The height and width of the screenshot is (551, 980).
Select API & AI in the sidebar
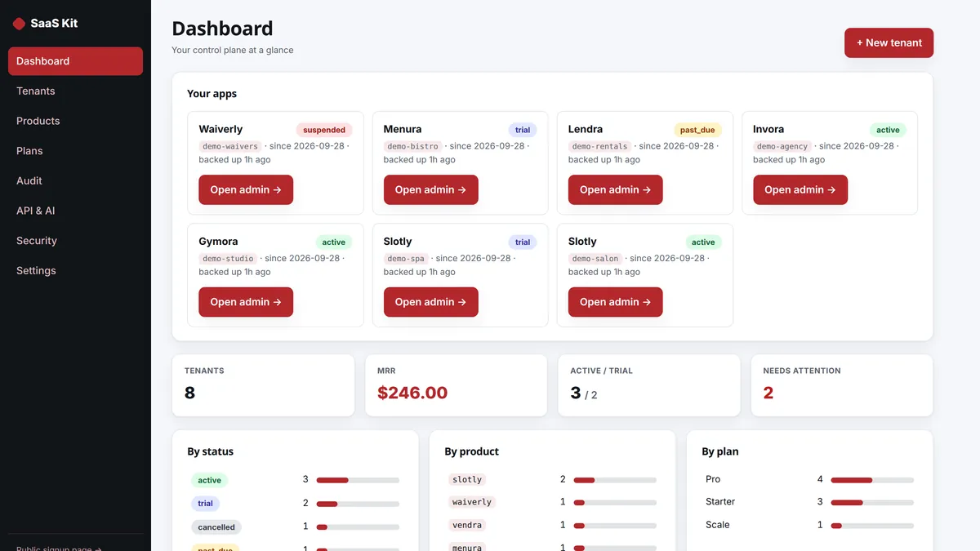(75, 211)
